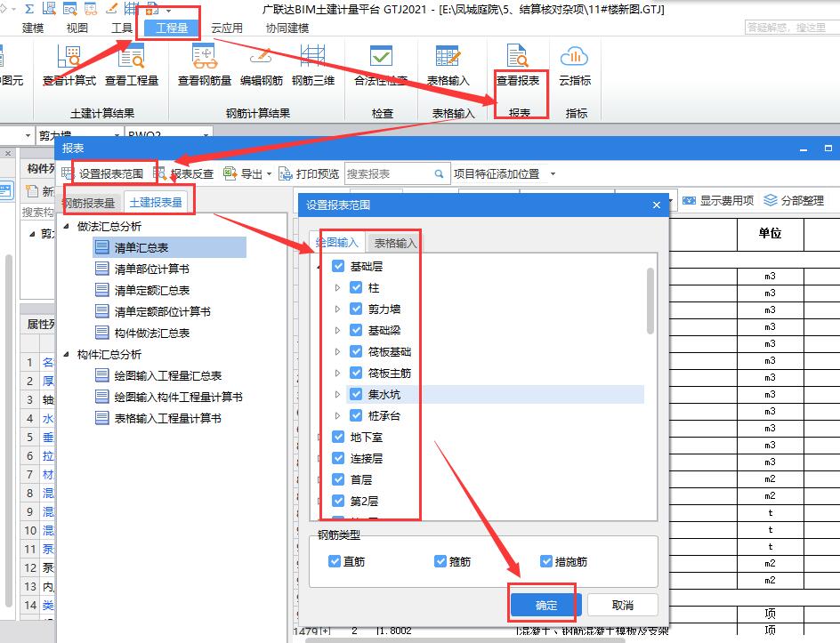Click 报表反查 in the report toolbar
The height and width of the screenshot is (643, 840).
click(183, 173)
